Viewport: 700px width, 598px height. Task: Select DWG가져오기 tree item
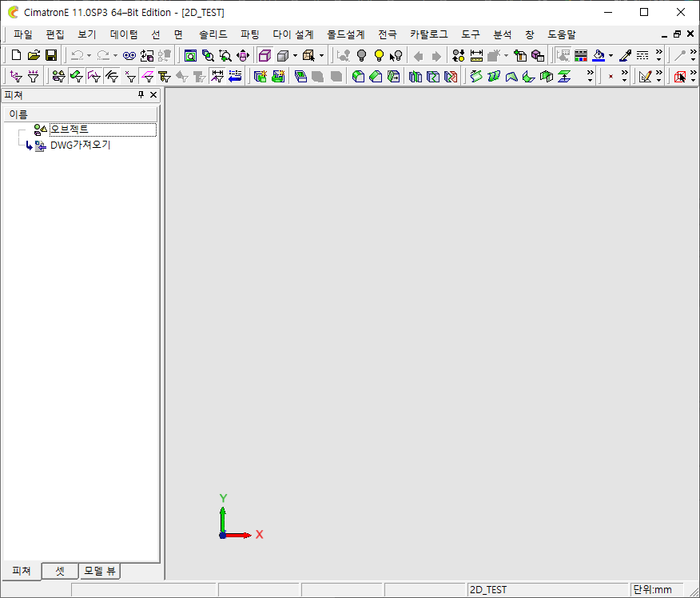[81, 146]
